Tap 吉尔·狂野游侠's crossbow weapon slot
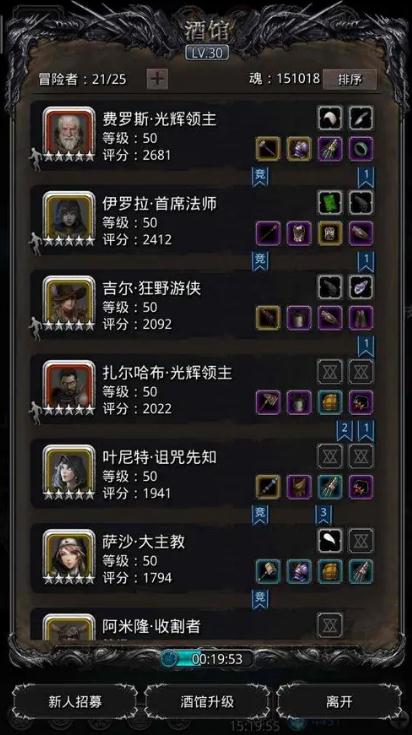412x735 pixels. [268, 318]
